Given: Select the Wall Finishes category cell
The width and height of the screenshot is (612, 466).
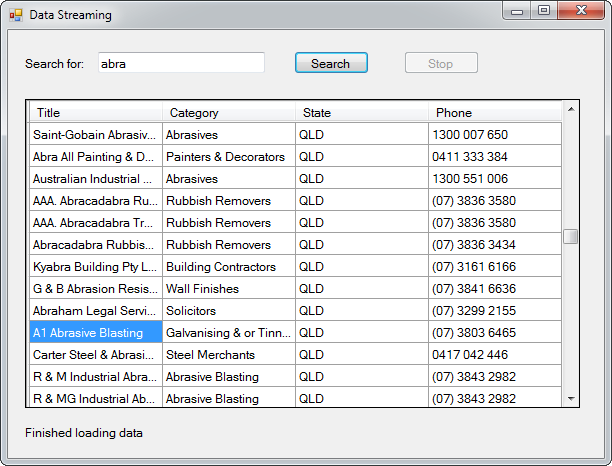Looking at the screenshot, I should [x=229, y=288].
